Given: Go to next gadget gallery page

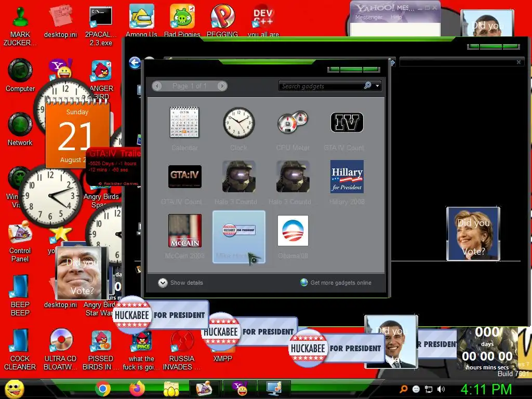Looking at the screenshot, I should pos(222,86).
